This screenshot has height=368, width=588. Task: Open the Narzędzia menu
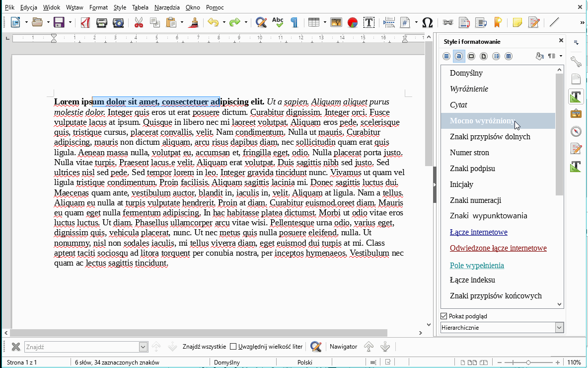click(166, 7)
